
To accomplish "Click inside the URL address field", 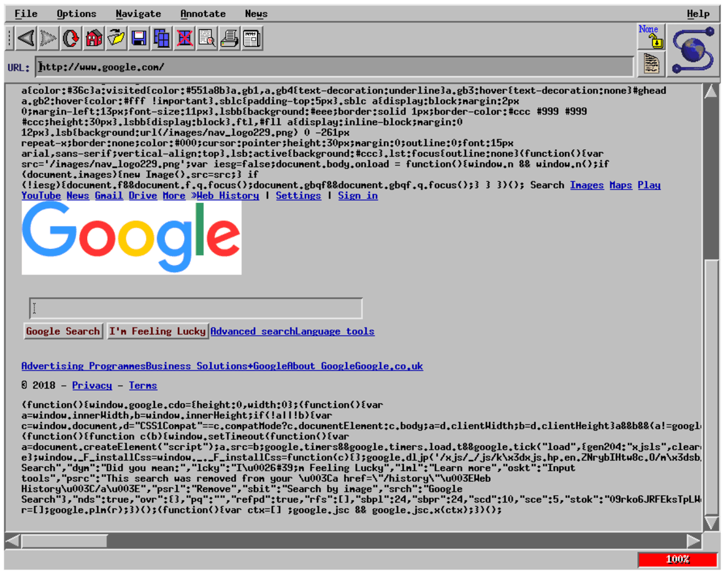I will coord(335,67).
